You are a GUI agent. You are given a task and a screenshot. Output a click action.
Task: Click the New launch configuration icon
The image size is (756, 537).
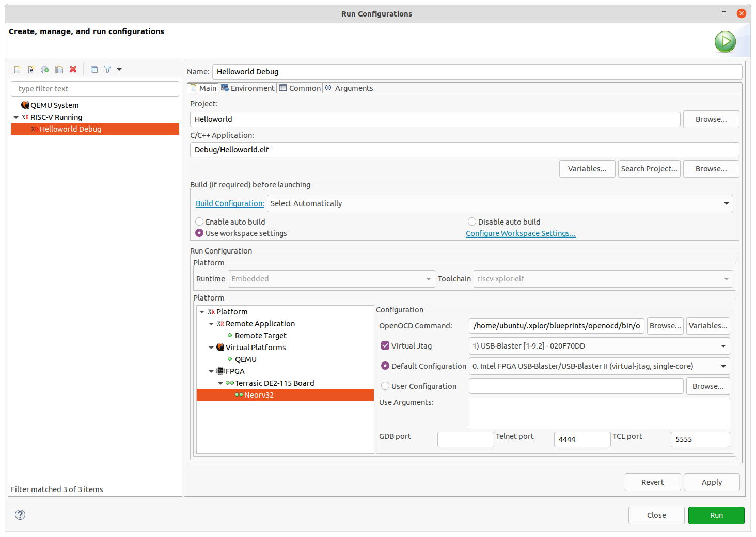pyautogui.click(x=18, y=69)
